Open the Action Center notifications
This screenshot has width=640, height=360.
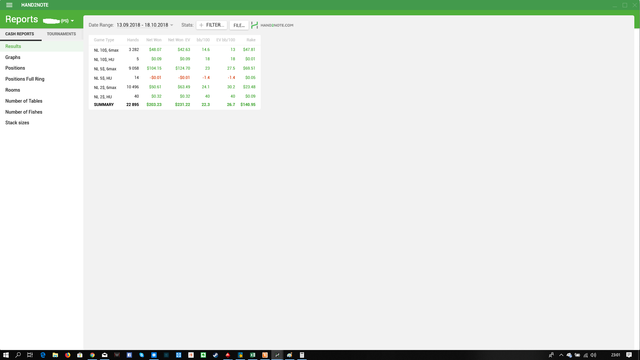tap(629, 355)
